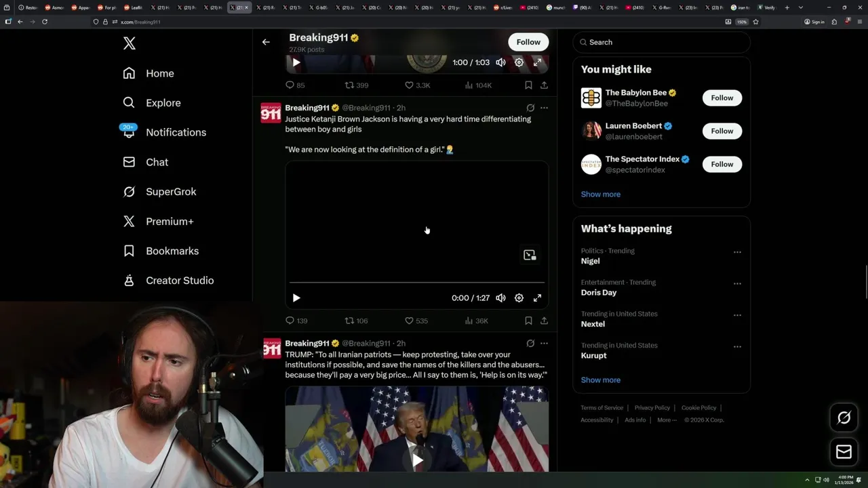The height and width of the screenshot is (488, 868).
Task: Toggle mute on the 1:27 video
Action: (500, 298)
